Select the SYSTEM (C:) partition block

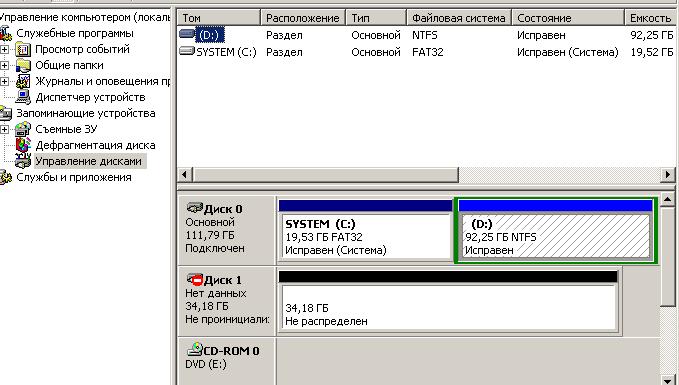365,236
